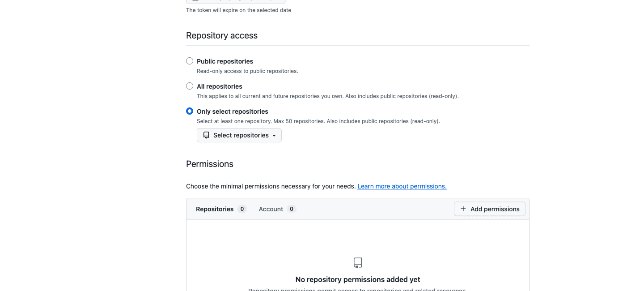Open the Learn more about permissions link

[402, 186]
